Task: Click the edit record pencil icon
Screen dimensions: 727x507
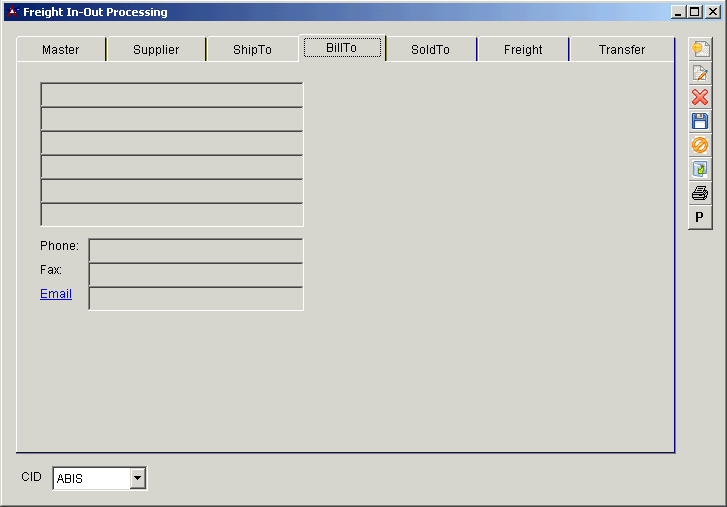Action: tap(700, 73)
